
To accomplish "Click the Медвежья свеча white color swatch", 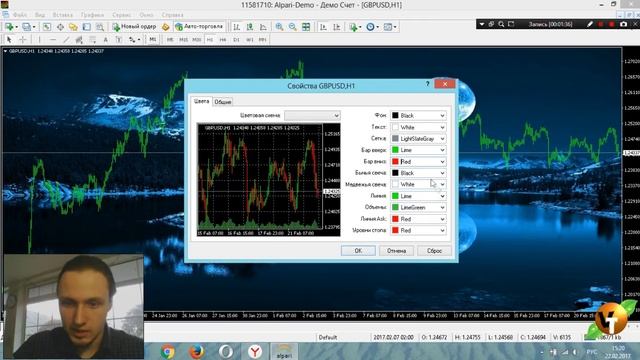I will point(395,184).
